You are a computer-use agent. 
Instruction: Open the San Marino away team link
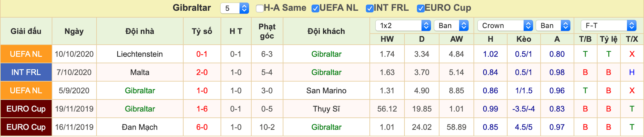pos(326,90)
